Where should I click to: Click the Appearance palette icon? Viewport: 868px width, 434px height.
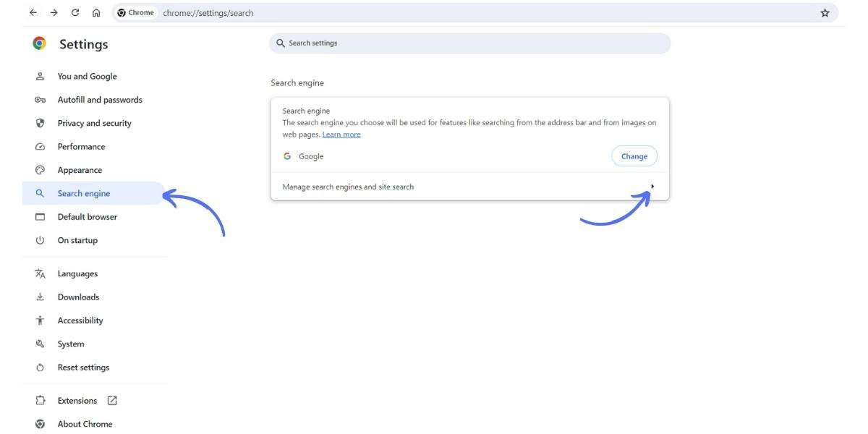(x=41, y=170)
